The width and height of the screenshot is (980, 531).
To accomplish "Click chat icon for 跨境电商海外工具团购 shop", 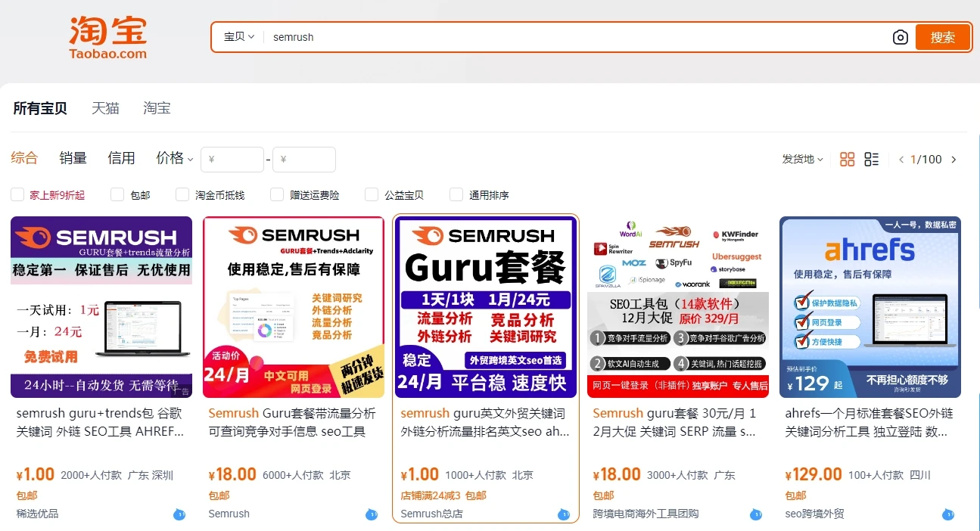I will click(756, 514).
